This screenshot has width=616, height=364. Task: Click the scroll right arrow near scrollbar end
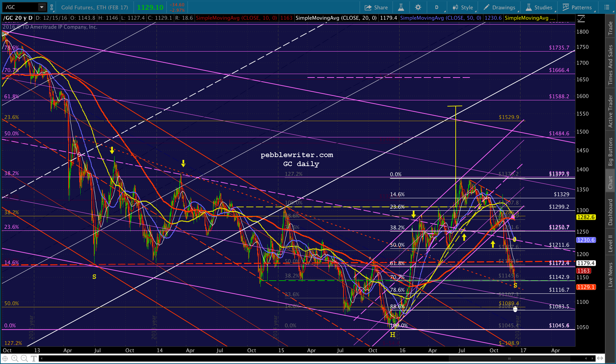592,358
